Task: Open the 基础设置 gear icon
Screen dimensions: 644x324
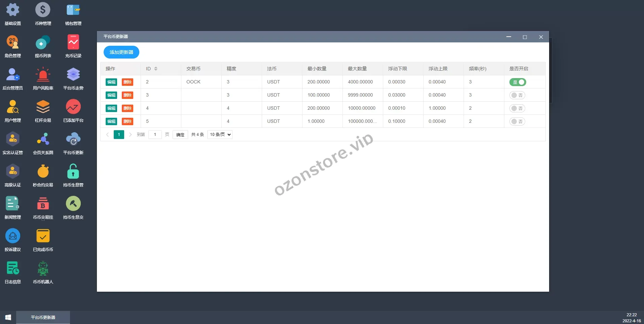Action: click(13, 10)
